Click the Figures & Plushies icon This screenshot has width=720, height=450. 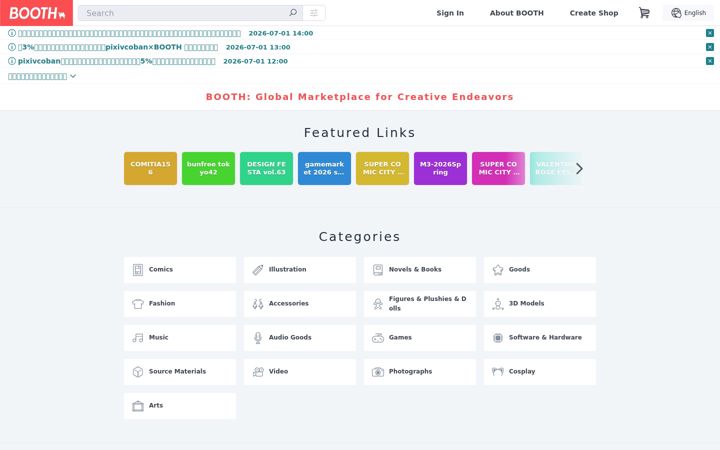click(x=378, y=304)
